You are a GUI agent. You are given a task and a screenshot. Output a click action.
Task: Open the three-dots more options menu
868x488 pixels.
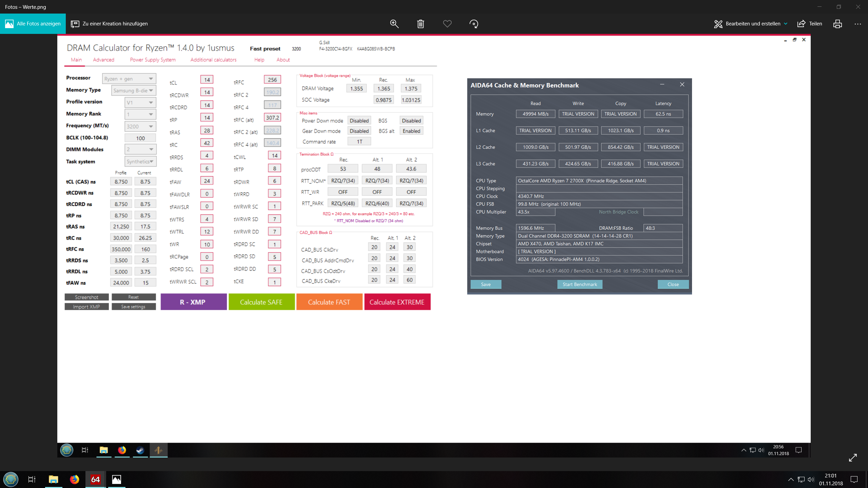[x=858, y=24]
